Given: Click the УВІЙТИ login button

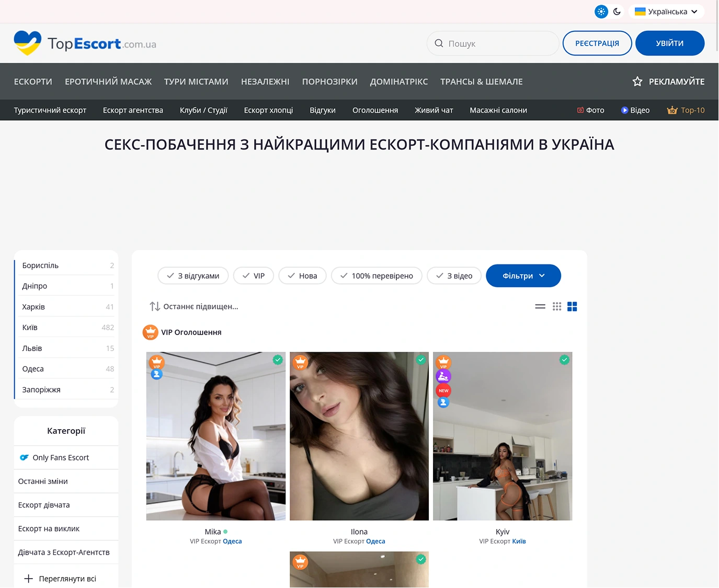Looking at the screenshot, I should pyautogui.click(x=670, y=43).
